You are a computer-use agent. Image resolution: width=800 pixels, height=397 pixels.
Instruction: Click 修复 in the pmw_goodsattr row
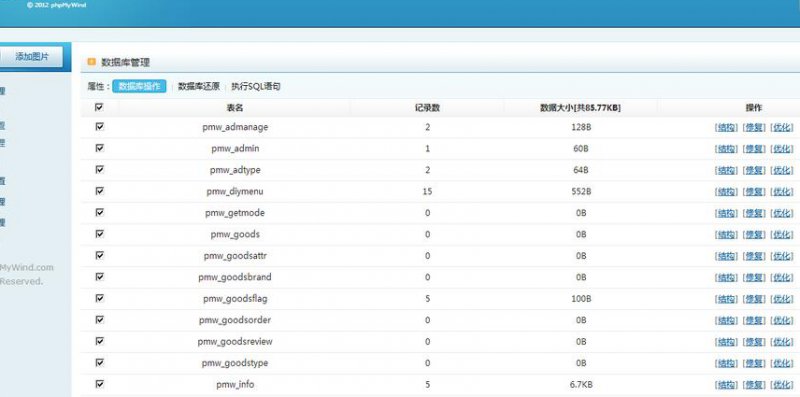[x=754, y=256]
